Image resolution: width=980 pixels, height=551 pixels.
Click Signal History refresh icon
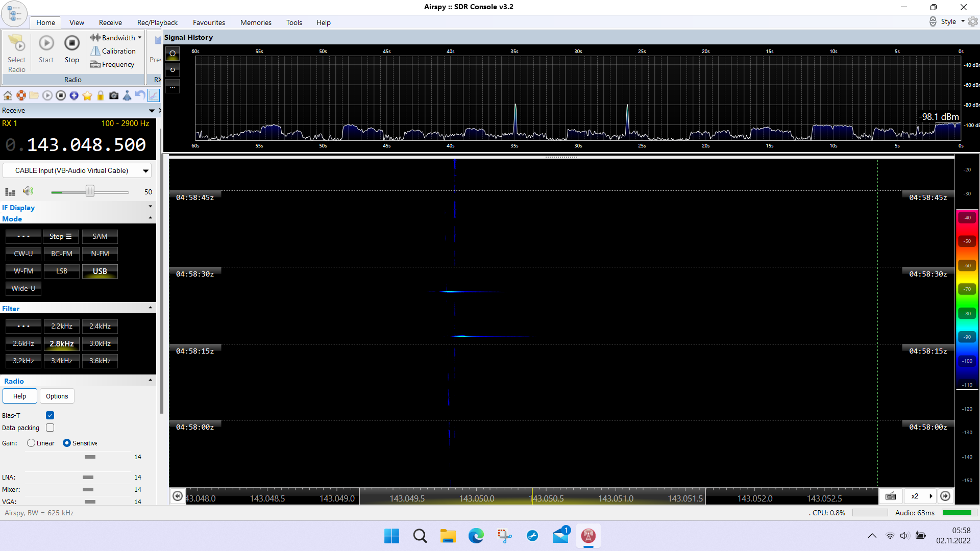coord(173,70)
